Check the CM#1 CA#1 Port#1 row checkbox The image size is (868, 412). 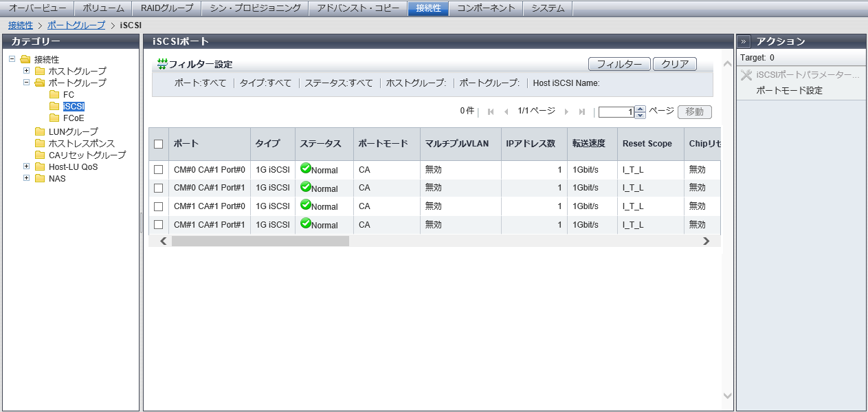(159, 225)
